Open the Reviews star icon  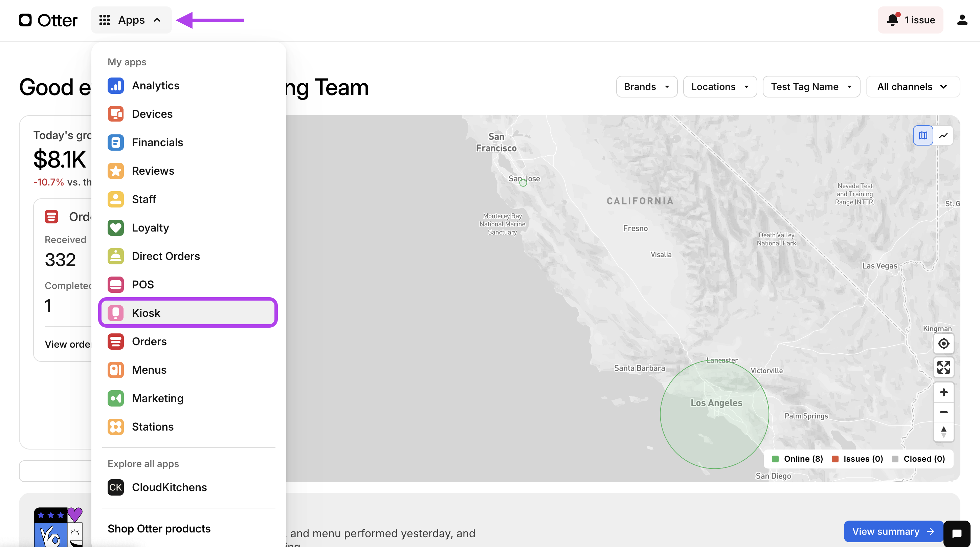coord(116,171)
